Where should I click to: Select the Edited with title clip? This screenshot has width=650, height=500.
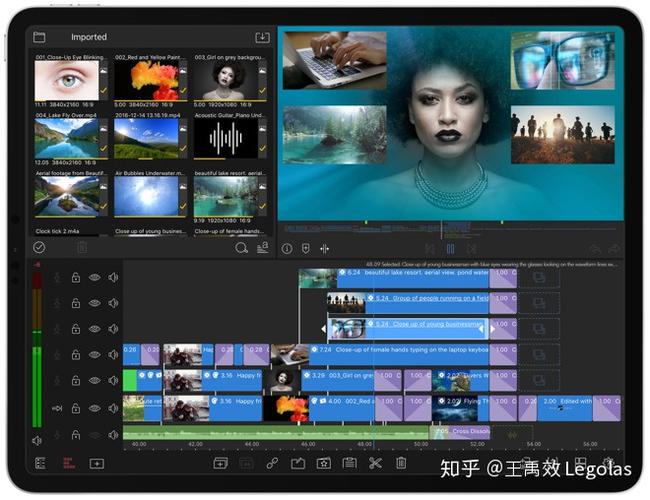click(x=565, y=408)
